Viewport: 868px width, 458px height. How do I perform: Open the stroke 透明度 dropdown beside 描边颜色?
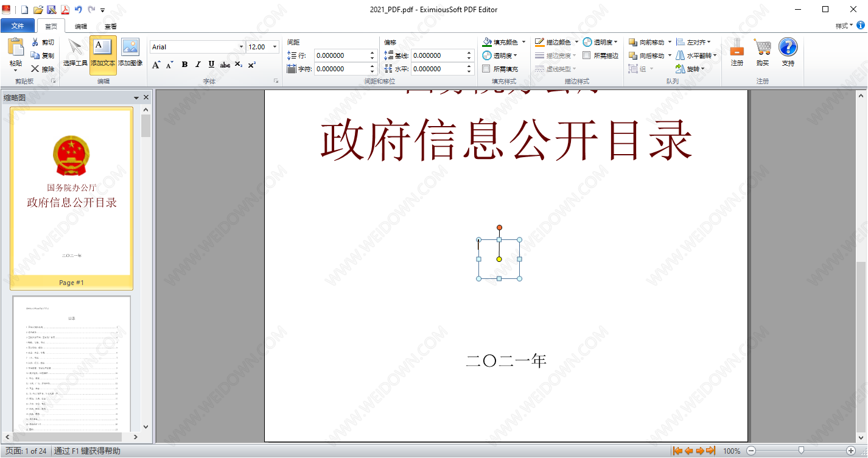coord(616,42)
